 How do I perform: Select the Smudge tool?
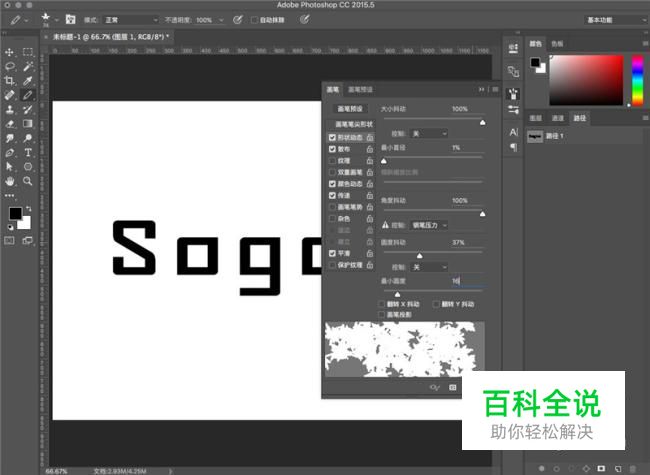tap(9, 138)
